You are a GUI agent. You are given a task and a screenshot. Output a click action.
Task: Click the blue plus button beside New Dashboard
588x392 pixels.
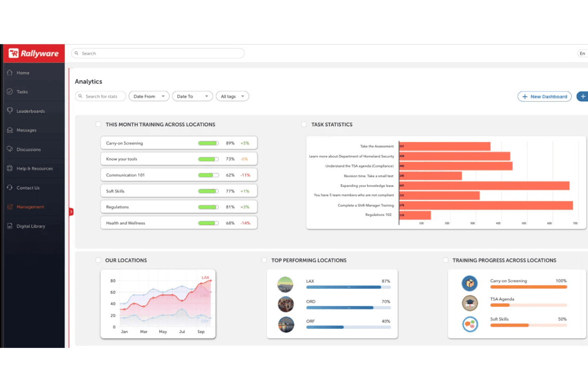pyautogui.click(x=582, y=97)
